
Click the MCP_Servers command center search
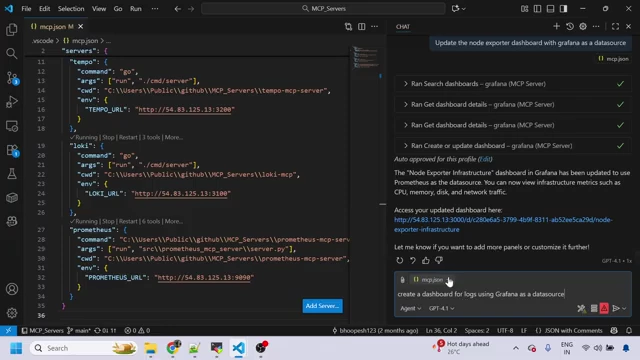[323, 9]
